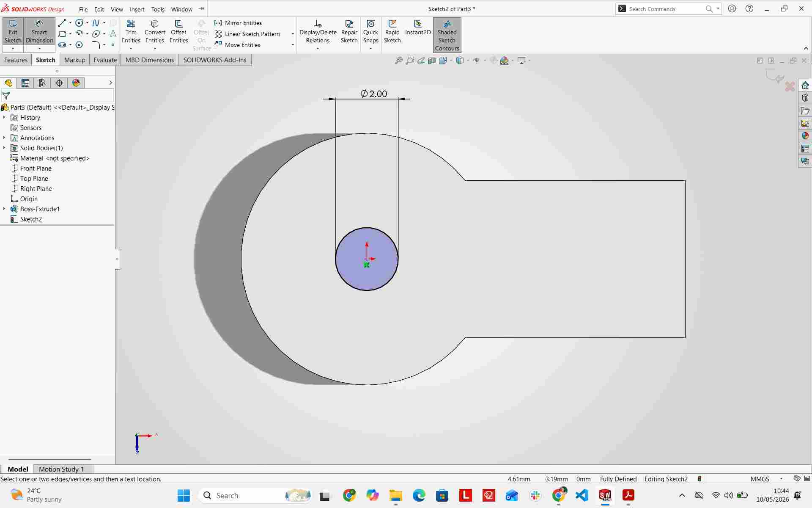The width and height of the screenshot is (812, 508).
Task: Click Mirror Entities
Action: pos(238,23)
